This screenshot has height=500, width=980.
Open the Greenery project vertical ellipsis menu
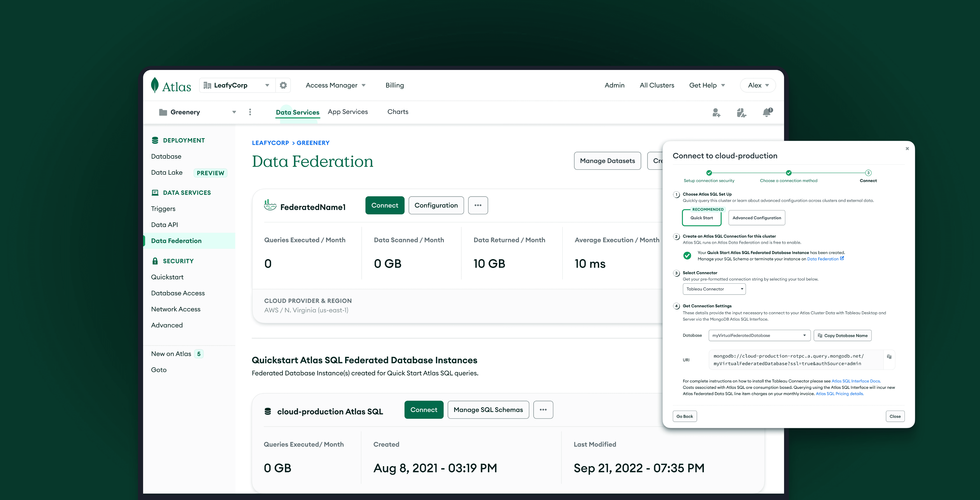pyautogui.click(x=250, y=112)
